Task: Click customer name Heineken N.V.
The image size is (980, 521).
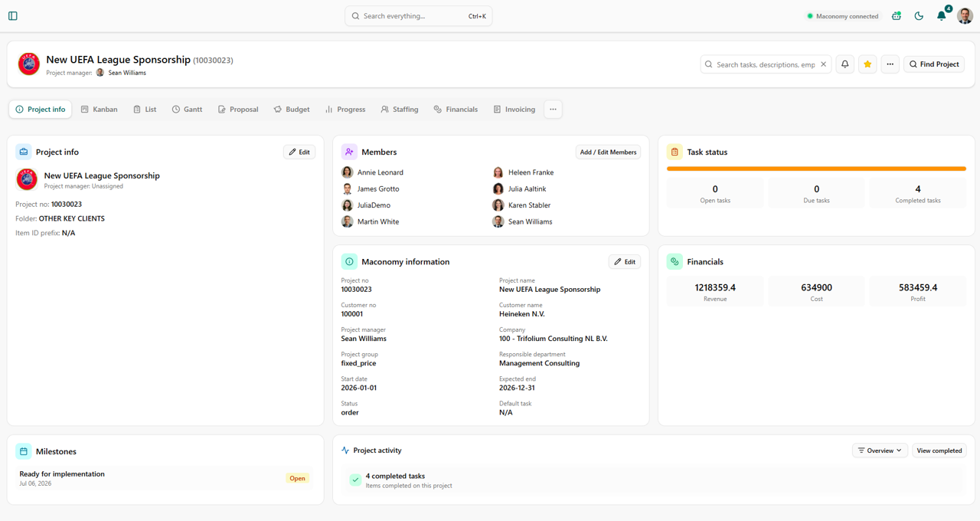Action: pyautogui.click(x=522, y=314)
